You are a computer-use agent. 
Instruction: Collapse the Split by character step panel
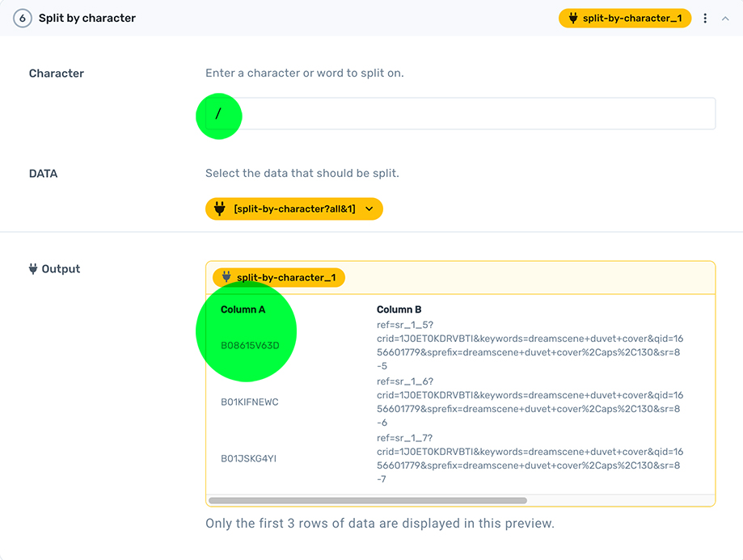click(x=726, y=18)
